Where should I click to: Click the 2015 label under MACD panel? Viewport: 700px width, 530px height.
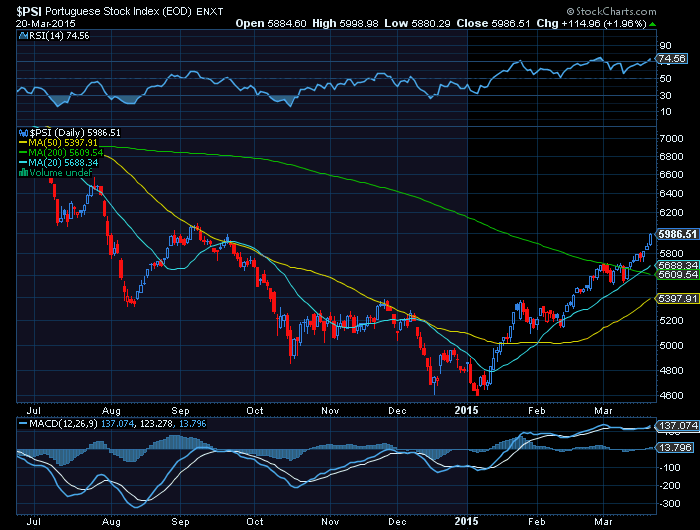[x=467, y=521]
